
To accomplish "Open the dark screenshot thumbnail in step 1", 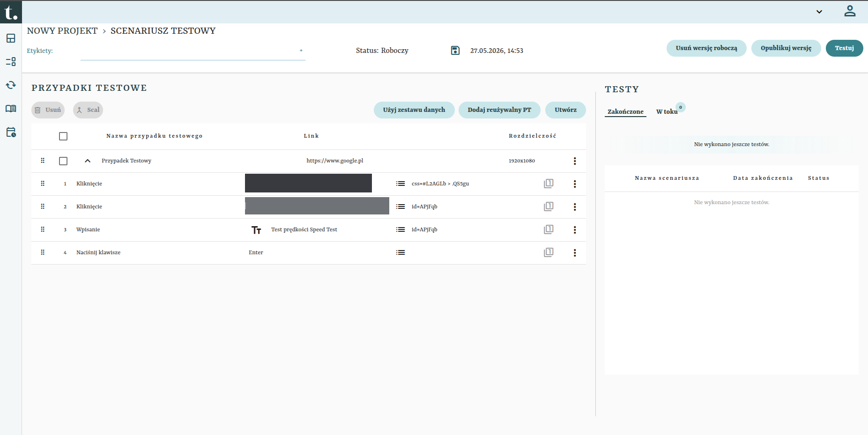I will coord(308,183).
